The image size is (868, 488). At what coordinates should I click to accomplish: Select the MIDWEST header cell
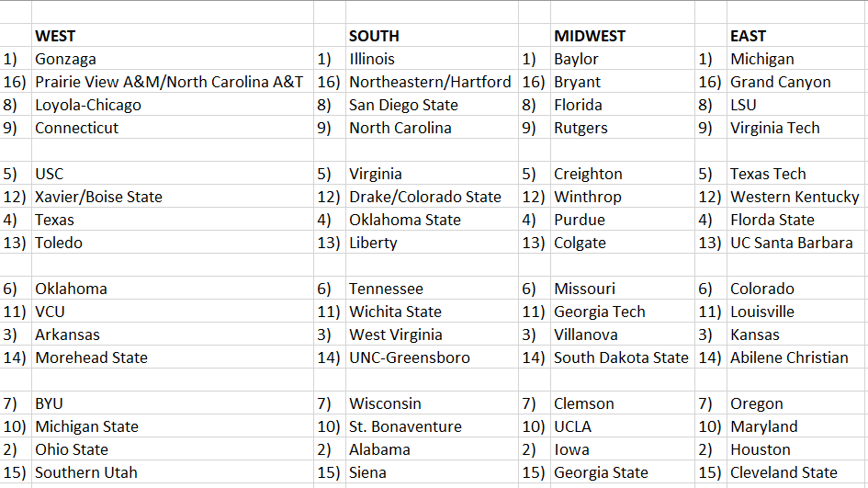coord(589,36)
